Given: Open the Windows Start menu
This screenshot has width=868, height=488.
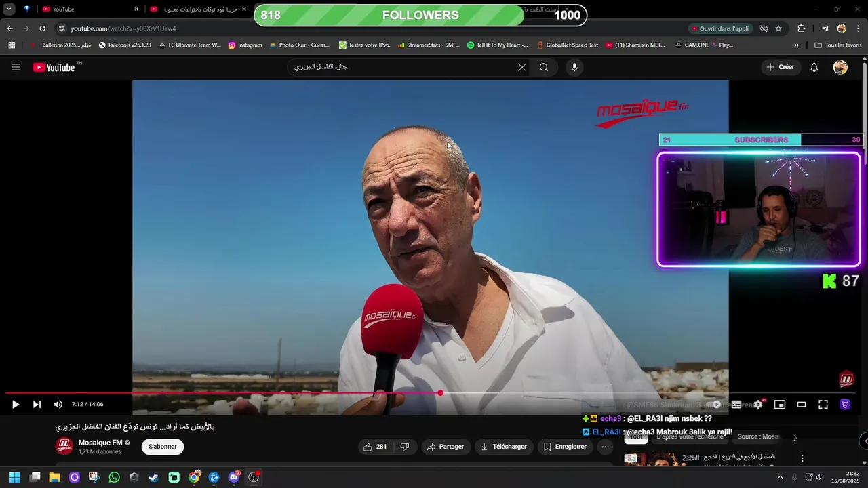Looking at the screenshot, I should click(14, 477).
